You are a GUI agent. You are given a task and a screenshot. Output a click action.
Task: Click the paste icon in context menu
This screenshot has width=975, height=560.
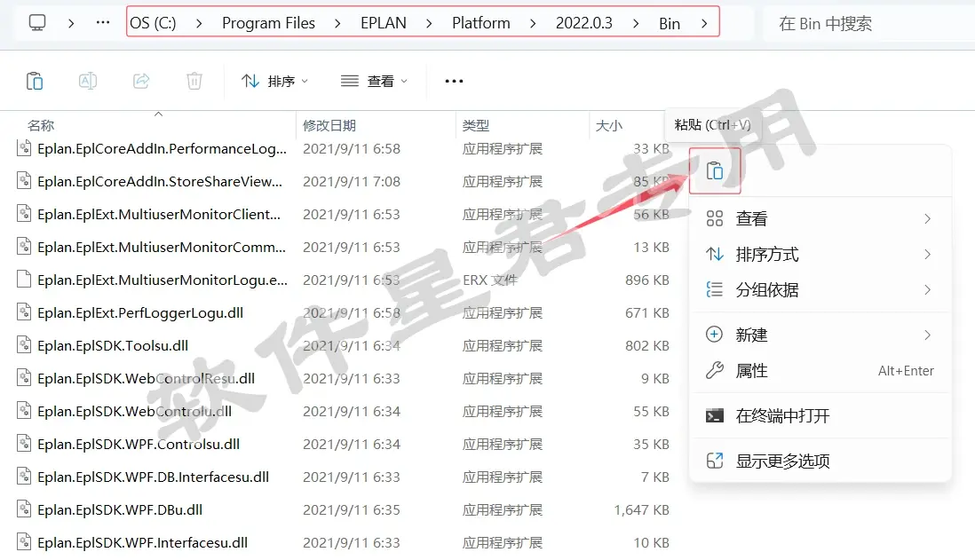pos(715,170)
